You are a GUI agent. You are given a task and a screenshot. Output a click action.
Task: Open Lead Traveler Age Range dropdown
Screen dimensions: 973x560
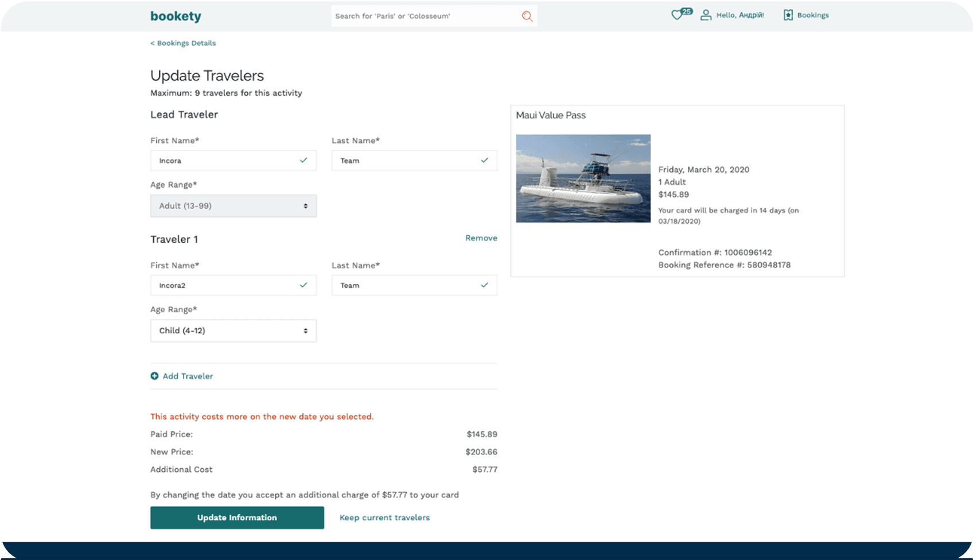pos(233,206)
